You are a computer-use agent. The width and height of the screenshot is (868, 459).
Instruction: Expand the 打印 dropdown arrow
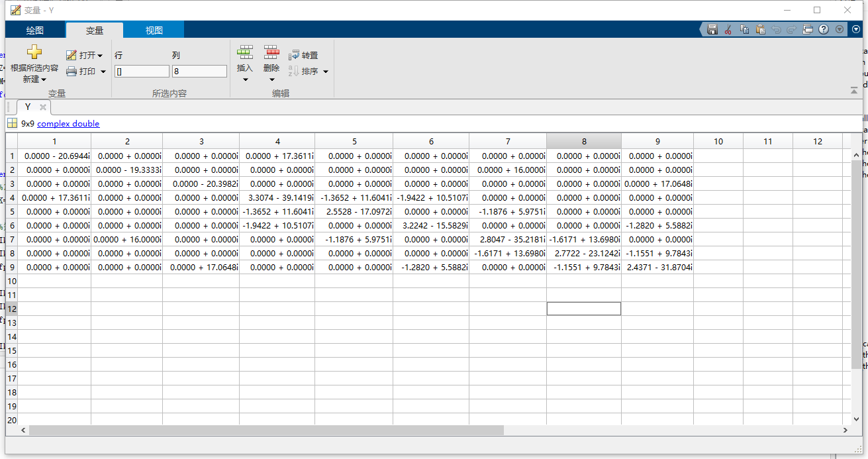[x=103, y=72]
